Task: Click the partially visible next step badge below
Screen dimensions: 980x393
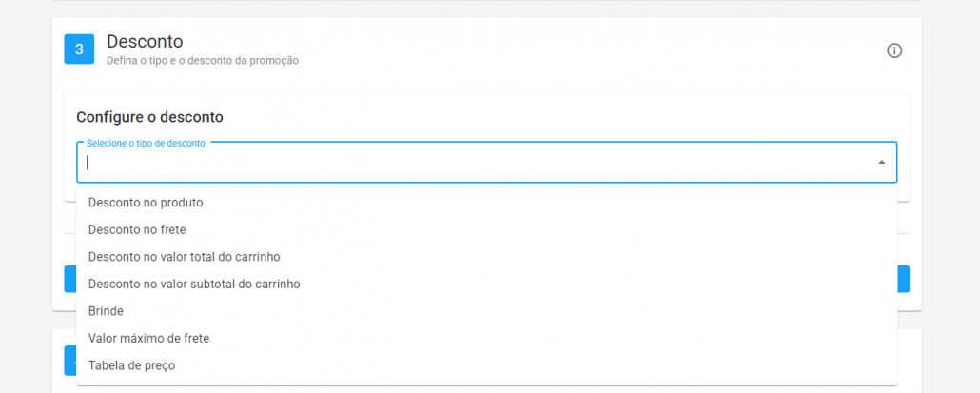Action: (69, 361)
